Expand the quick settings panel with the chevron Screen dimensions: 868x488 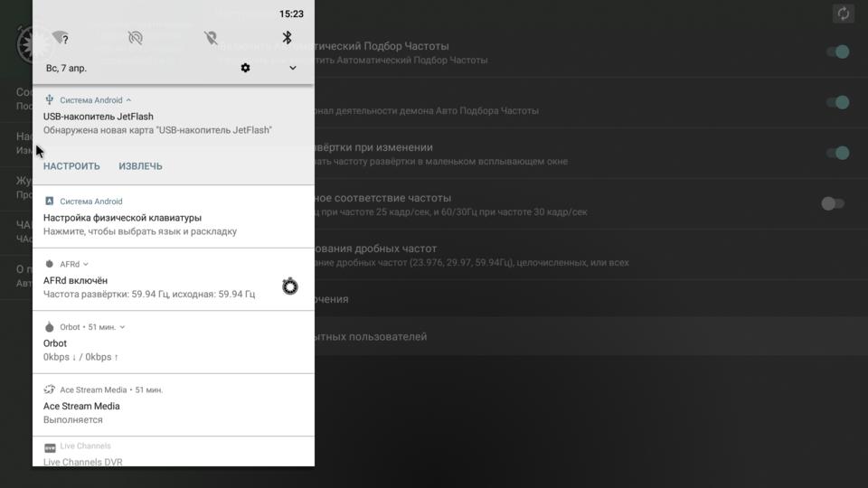click(x=293, y=68)
